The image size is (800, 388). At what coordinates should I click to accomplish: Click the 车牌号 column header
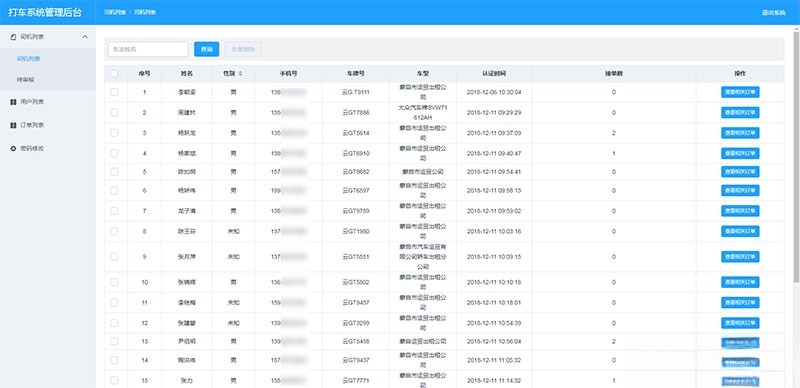(356, 74)
